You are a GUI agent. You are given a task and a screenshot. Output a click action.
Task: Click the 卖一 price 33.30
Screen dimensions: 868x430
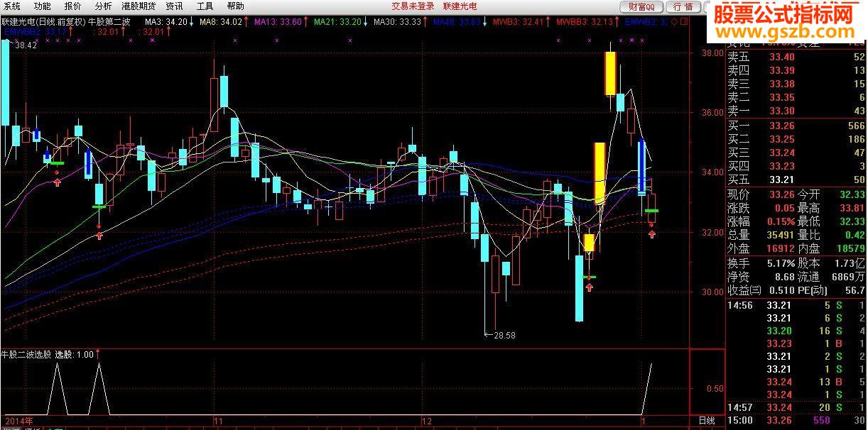click(781, 111)
